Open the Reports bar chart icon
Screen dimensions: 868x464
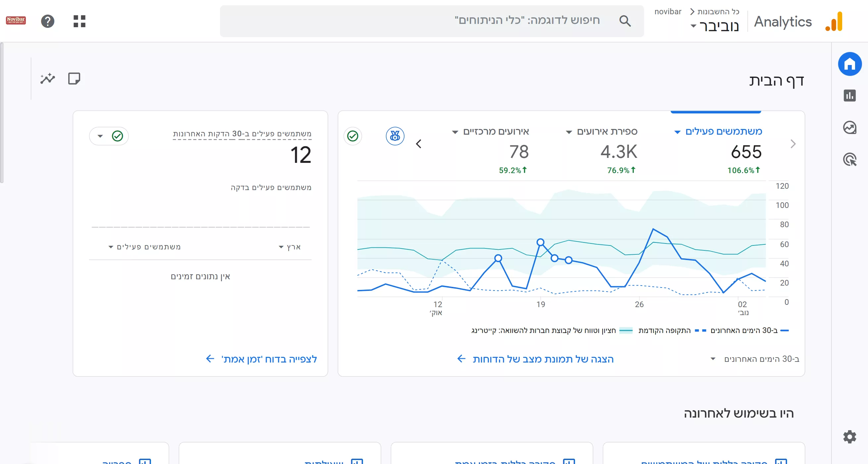[x=849, y=96]
